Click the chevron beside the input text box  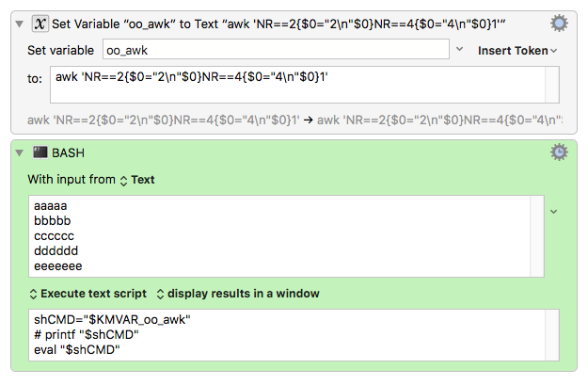coord(554,212)
